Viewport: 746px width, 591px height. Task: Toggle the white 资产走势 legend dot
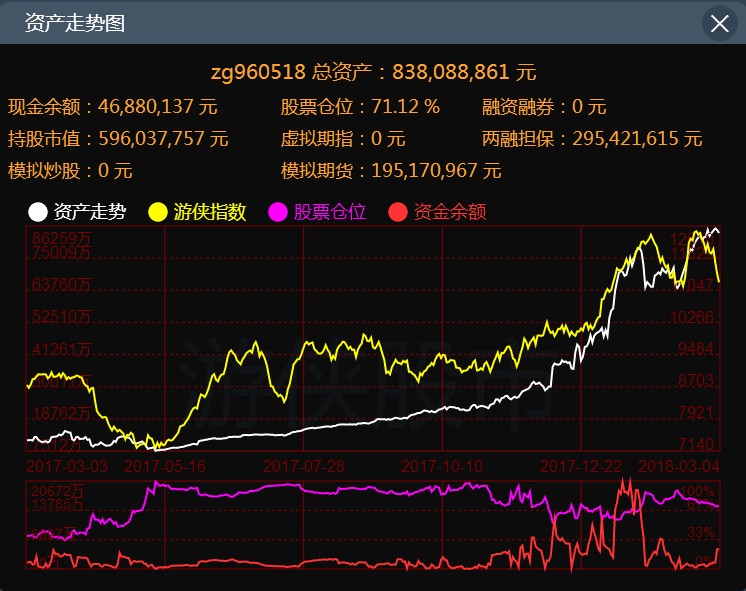point(38,212)
